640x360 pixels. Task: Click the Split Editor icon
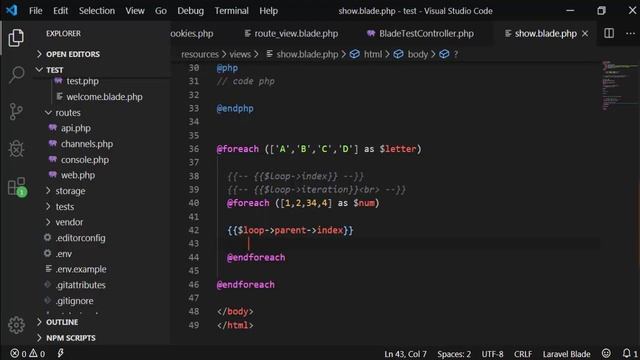tap(609, 33)
